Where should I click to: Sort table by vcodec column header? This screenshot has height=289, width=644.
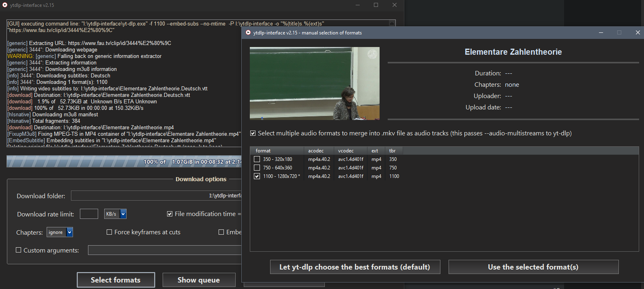[x=350, y=151]
